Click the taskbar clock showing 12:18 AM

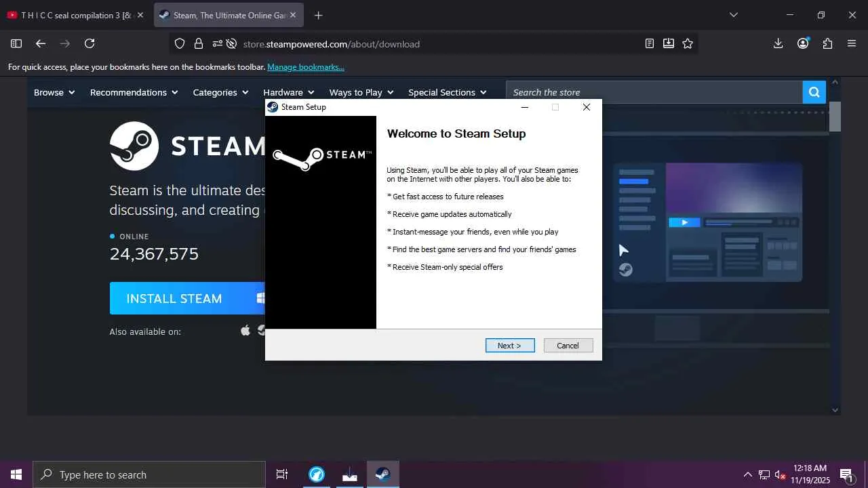(810, 474)
